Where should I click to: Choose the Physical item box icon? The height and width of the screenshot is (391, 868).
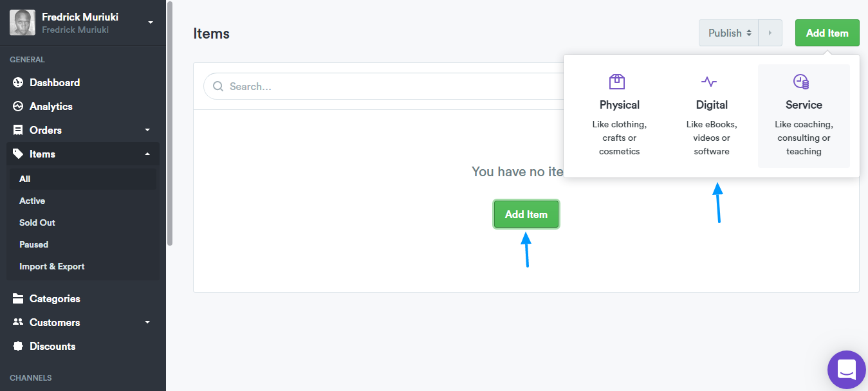(617, 82)
